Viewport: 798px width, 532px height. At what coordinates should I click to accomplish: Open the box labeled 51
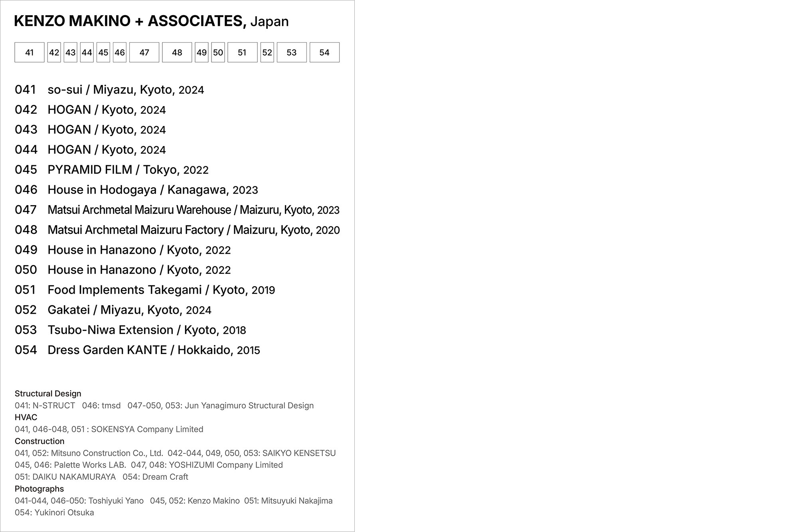(242, 52)
